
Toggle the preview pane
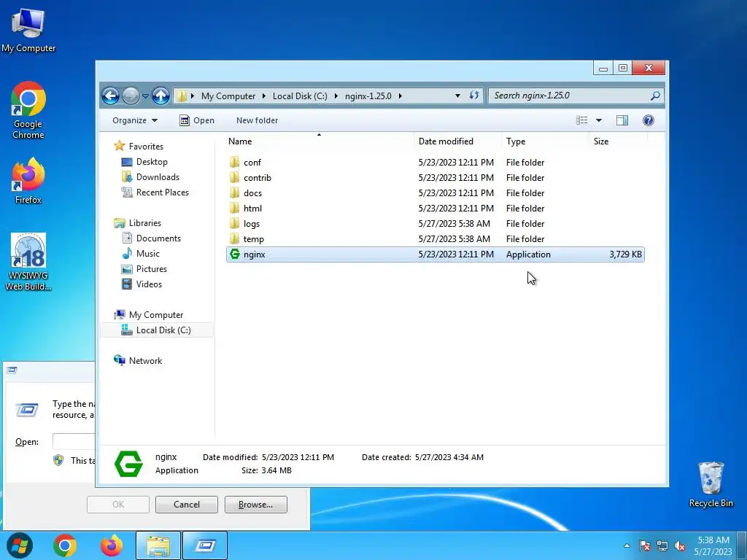point(622,120)
